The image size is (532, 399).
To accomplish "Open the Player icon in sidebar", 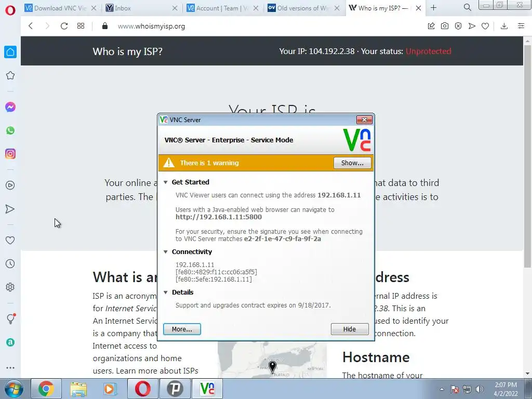I will tap(10, 185).
